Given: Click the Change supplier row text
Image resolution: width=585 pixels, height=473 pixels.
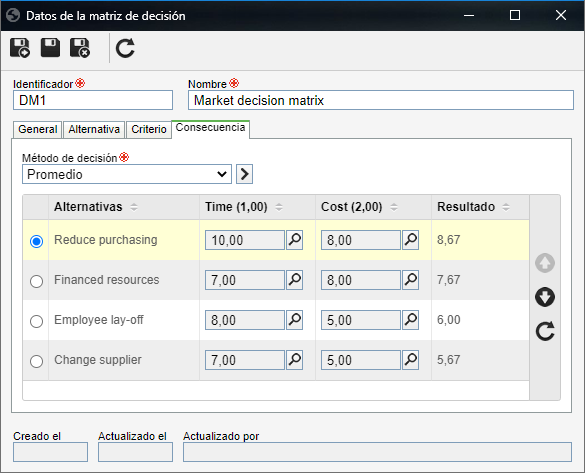Looking at the screenshot, I should pyautogui.click(x=98, y=360).
